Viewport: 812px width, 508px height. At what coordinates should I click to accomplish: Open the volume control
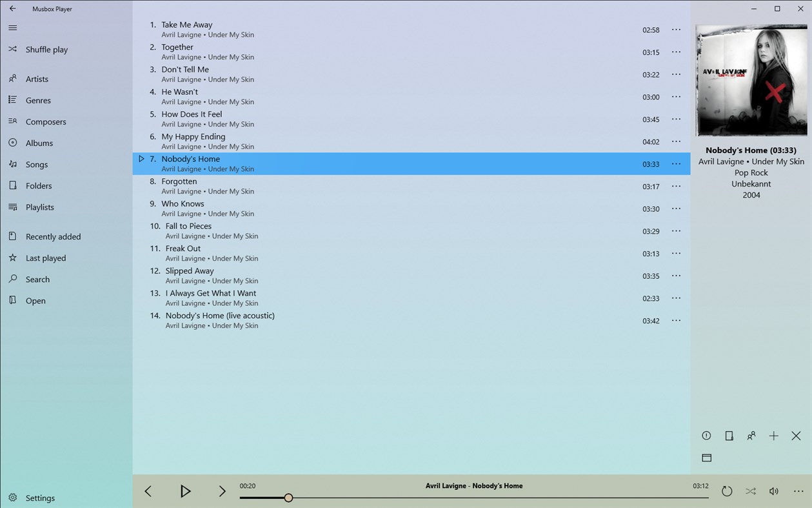pyautogui.click(x=773, y=491)
